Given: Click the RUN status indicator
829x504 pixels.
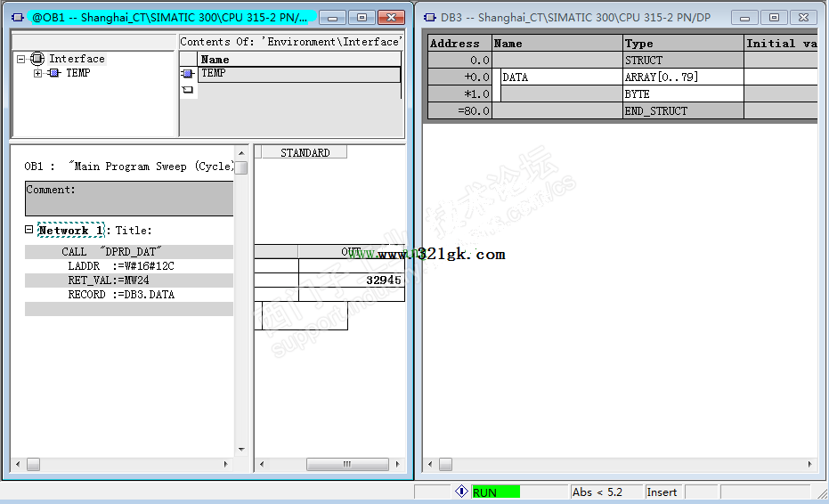Looking at the screenshot, I should (x=495, y=492).
